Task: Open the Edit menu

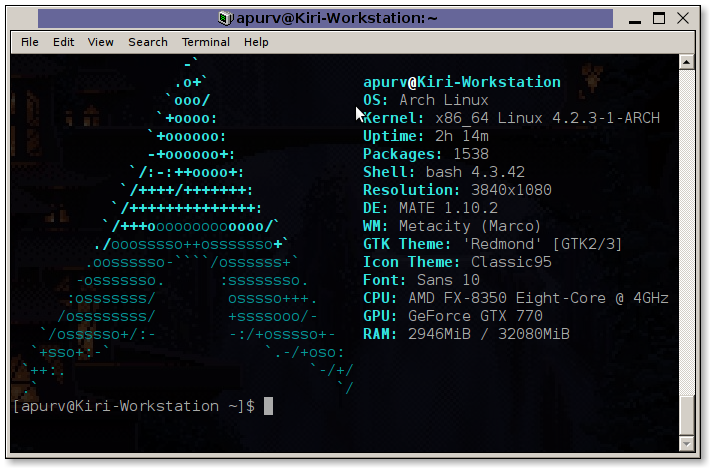Action: coord(63,42)
